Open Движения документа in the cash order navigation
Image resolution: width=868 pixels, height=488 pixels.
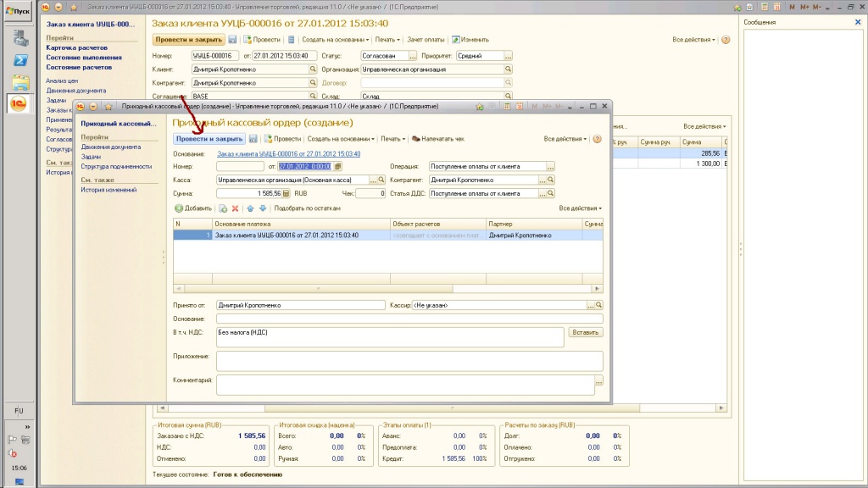(x=111, y=147)
